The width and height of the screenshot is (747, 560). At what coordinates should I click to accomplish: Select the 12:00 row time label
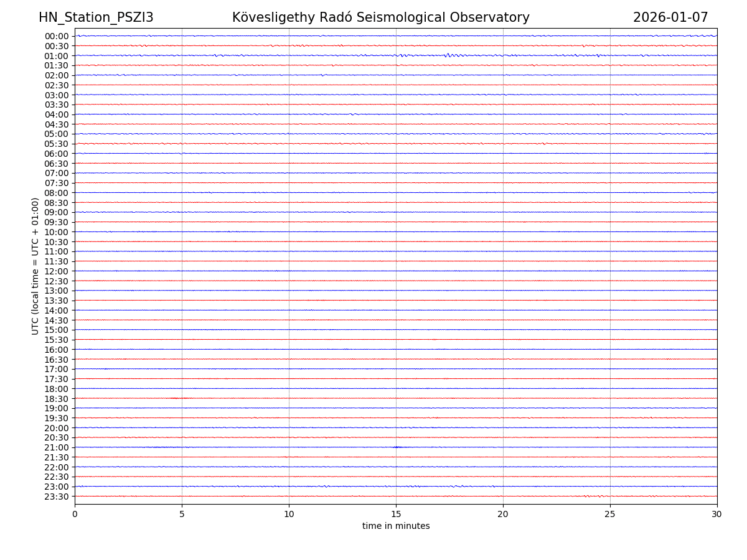click(57, 271)
